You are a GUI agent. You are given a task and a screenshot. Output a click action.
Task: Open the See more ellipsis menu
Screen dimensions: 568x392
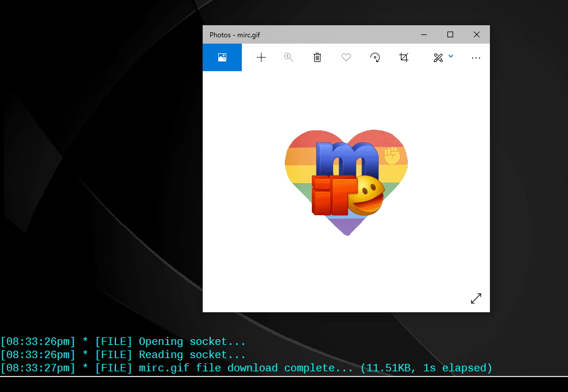pyautogui.click(x=476, y=57)
